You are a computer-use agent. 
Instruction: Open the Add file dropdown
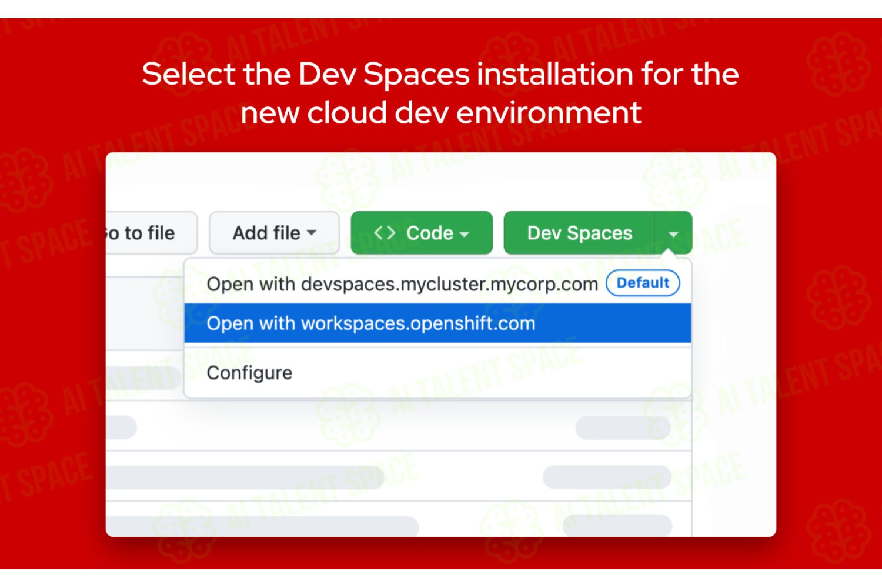[274, 233]
